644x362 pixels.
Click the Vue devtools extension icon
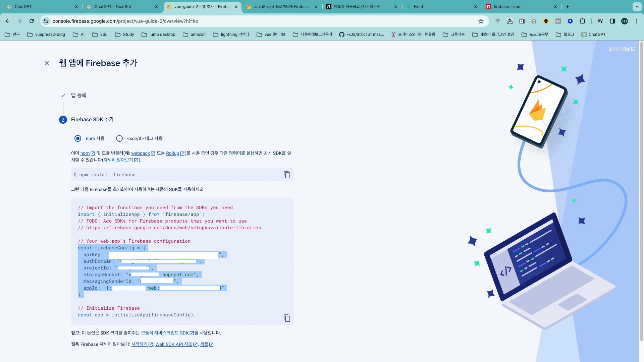498,21
